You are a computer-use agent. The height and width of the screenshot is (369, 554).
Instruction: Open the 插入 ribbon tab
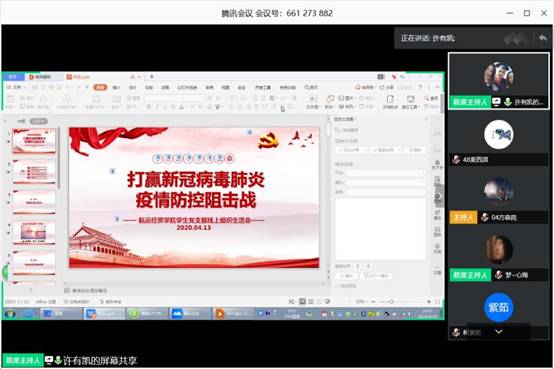coord(116,87)
